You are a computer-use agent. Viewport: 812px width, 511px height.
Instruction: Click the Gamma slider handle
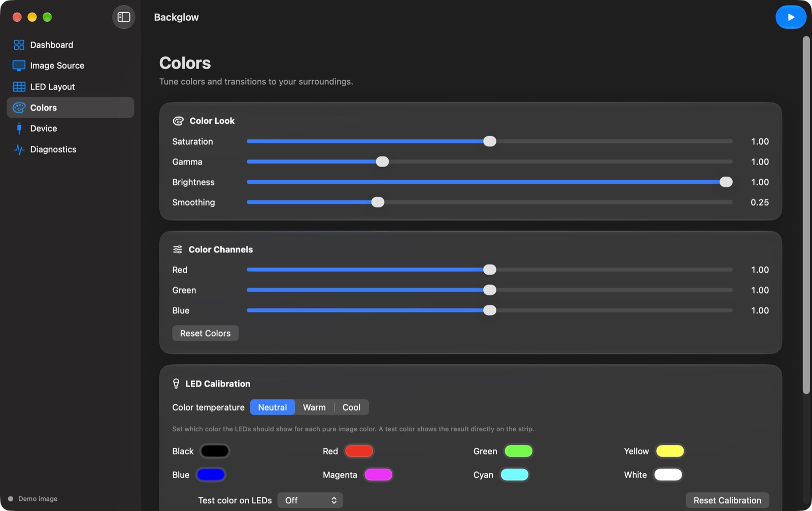(x=382, y=162)
